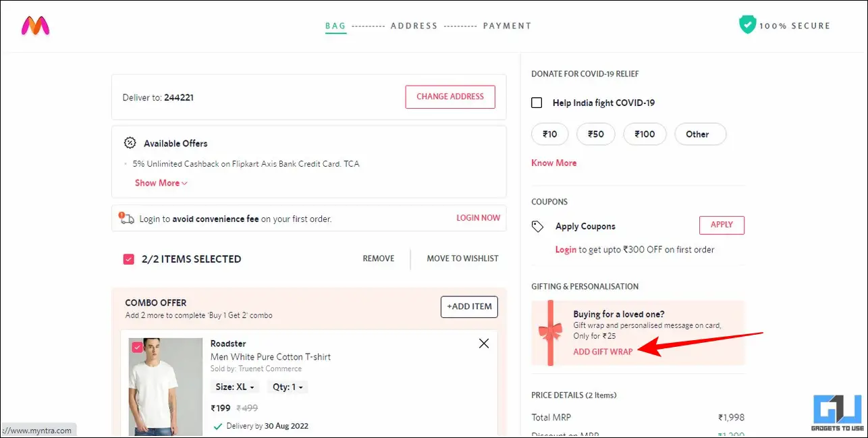
Task: Select the ₹100 donation amount
Action: click(x=645, y=134)
